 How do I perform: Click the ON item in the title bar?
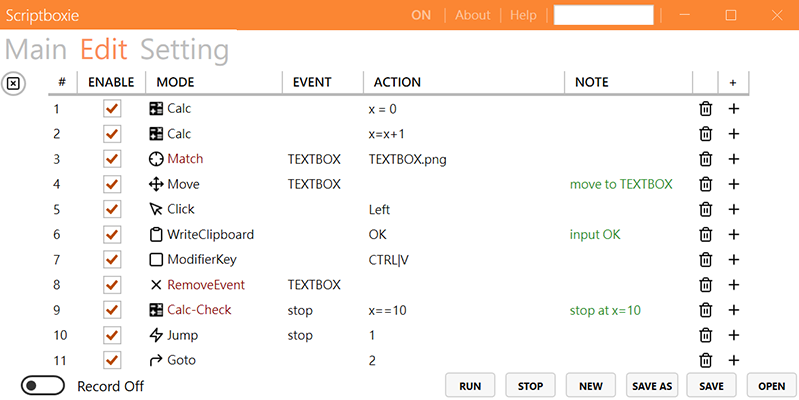(421, 15)
